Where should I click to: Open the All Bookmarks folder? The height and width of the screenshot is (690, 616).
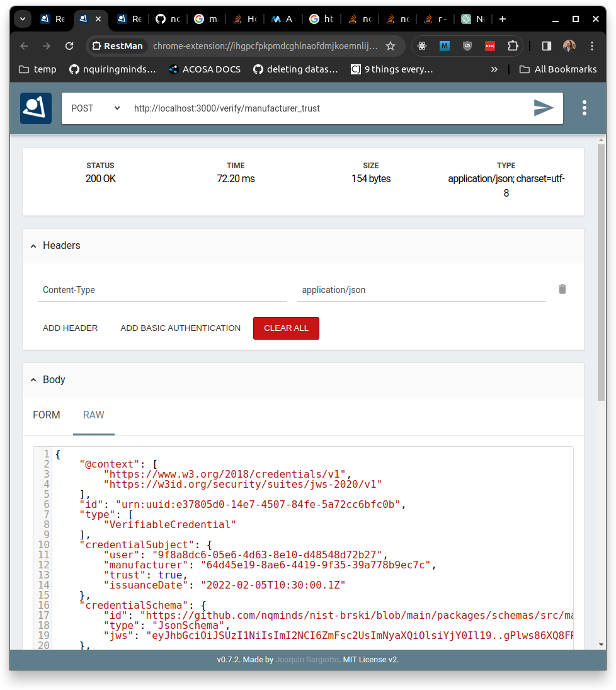coord(558,69)
